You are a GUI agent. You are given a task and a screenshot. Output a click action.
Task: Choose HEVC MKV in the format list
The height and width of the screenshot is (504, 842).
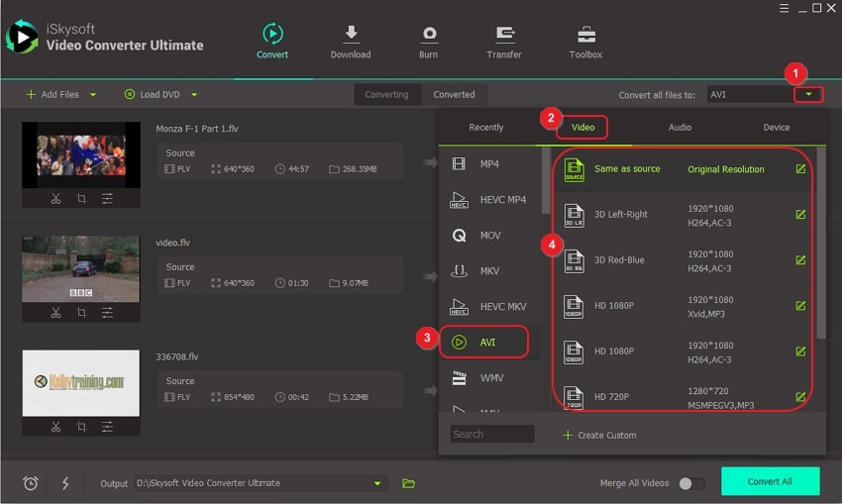coord(489,307)
